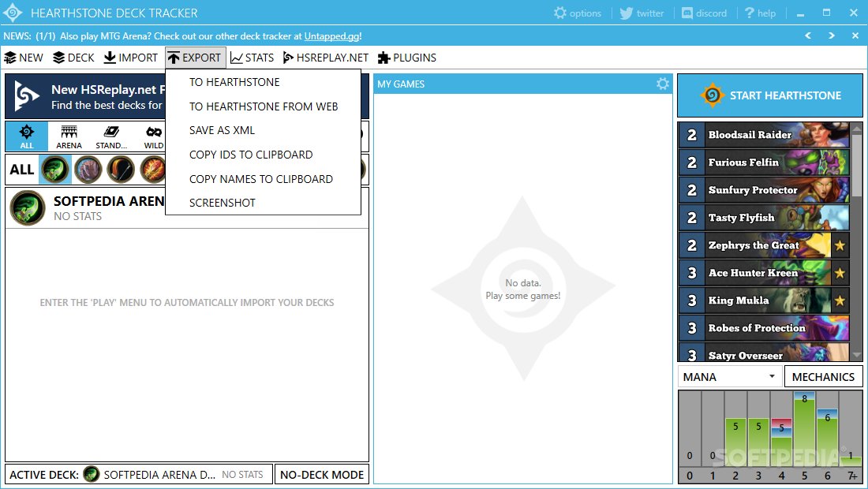This screenshot has height=489, width=868.
Task: Click the MECHANICS button
Action: point(823,377)
